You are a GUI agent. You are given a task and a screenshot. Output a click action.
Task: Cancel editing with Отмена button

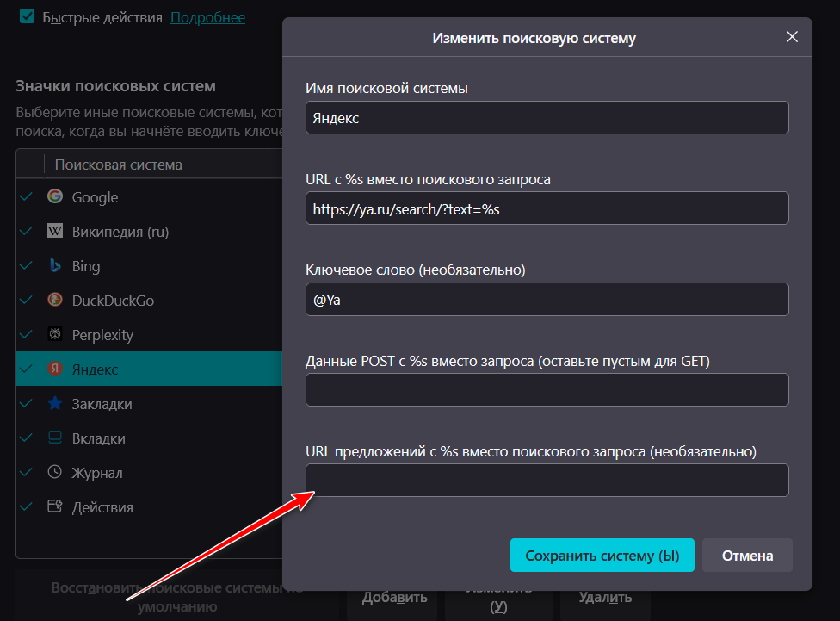pyautogui.click(x=747, y=556)
